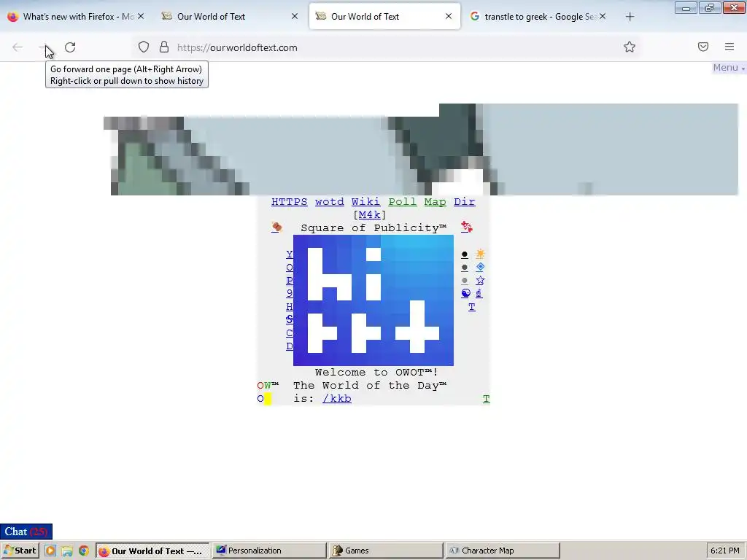The width and height of the screenshot is (747, 560).
Task: Click the orange sun icon link
Action: tap(480, 254)
